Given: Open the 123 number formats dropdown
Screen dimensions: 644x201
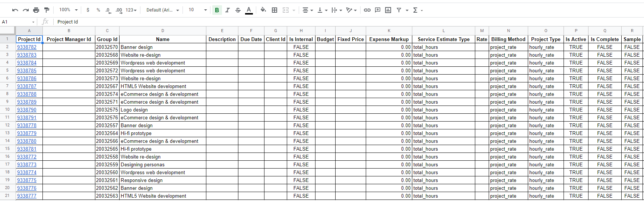Looking at the screenshot, I should [x=131, y=10].
